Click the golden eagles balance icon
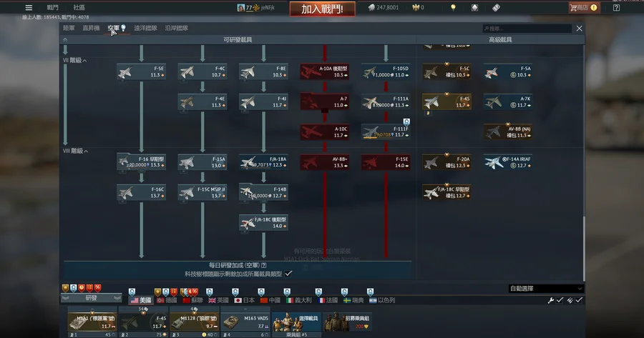Image resolution: width=644 pixels, height=338 pixels. pyautogui.click(x=415, y=7)
